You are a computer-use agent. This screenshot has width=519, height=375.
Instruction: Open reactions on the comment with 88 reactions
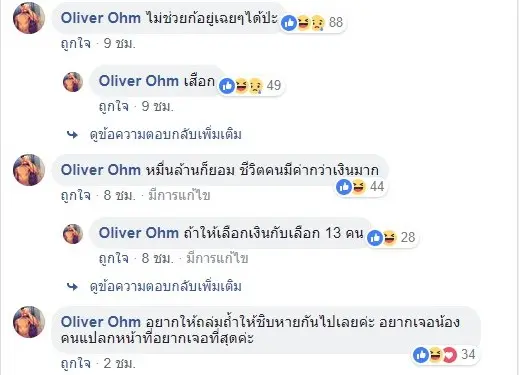pyautogui.click(x=312, y=23)
